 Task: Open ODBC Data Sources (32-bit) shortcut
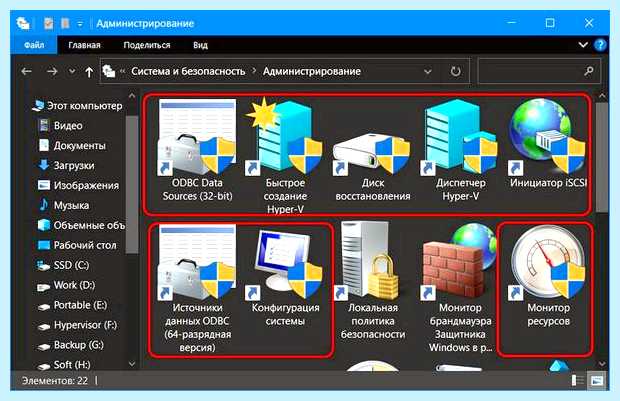coord(197,150)
